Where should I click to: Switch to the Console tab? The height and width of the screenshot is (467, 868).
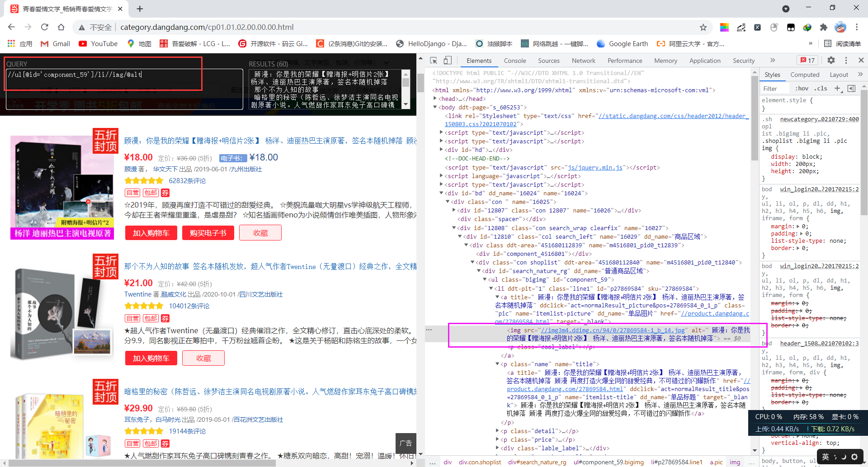click(515, 61)
